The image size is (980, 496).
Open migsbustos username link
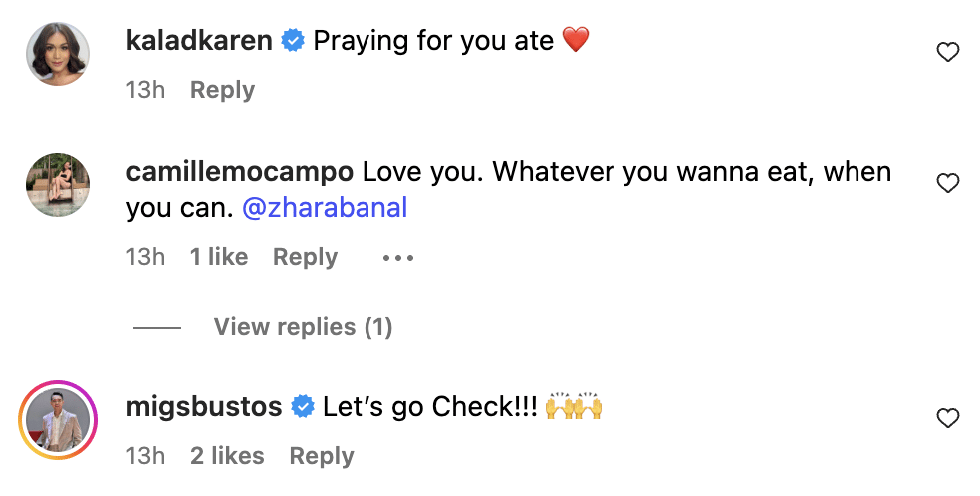pos(205,407)
